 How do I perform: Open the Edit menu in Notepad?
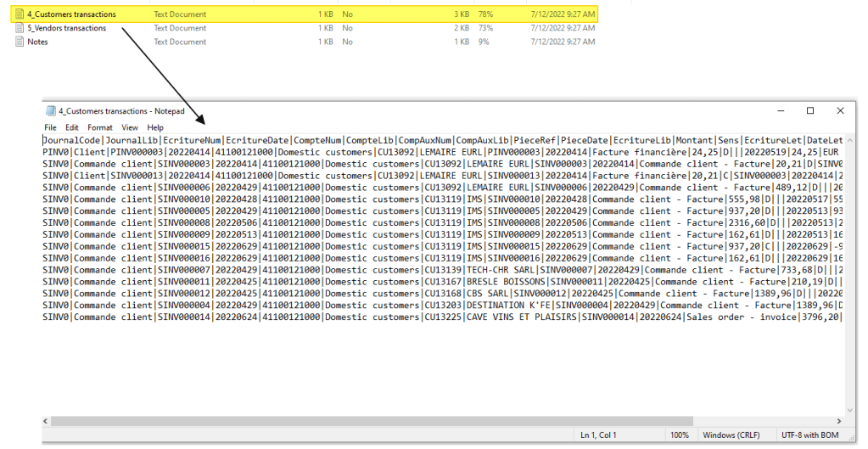click(72, 127)
